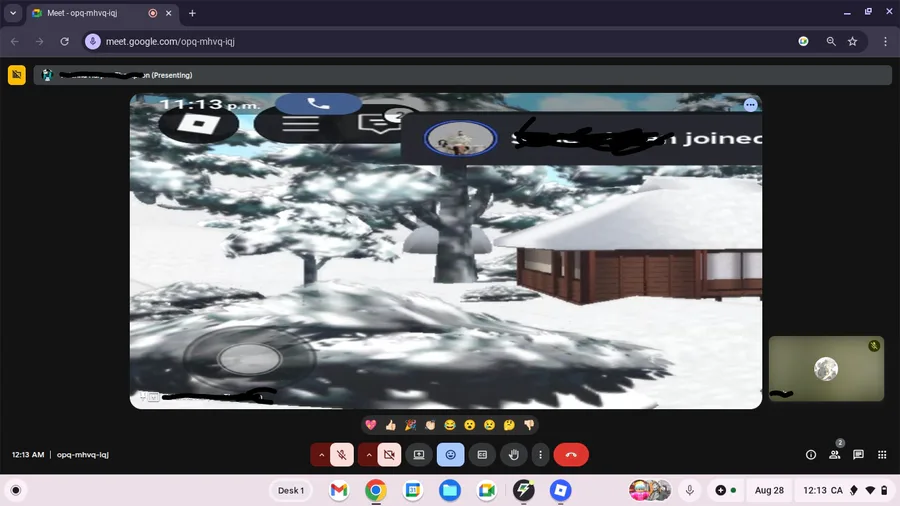Open the Files app from shelf

450,491
